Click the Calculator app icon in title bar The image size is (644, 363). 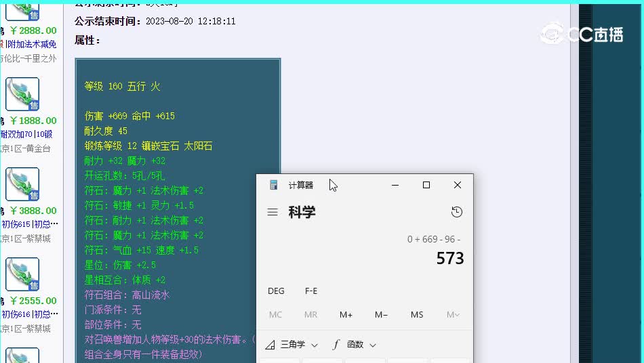click(x=274, y=185)
